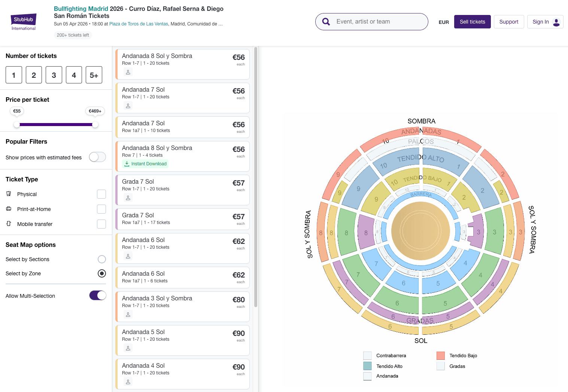Check the Physical ticket type checkbox

[x=101, y=194]
